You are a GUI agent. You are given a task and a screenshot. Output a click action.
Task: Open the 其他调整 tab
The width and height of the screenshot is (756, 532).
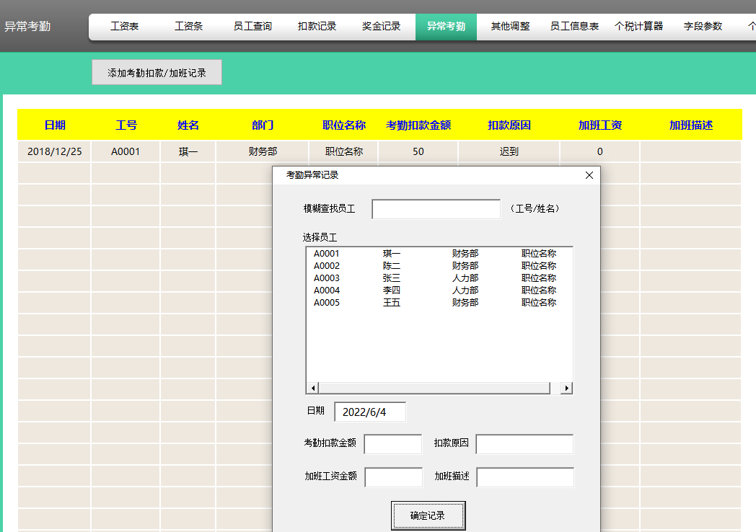pyautogui.click(x=509, y=26)
